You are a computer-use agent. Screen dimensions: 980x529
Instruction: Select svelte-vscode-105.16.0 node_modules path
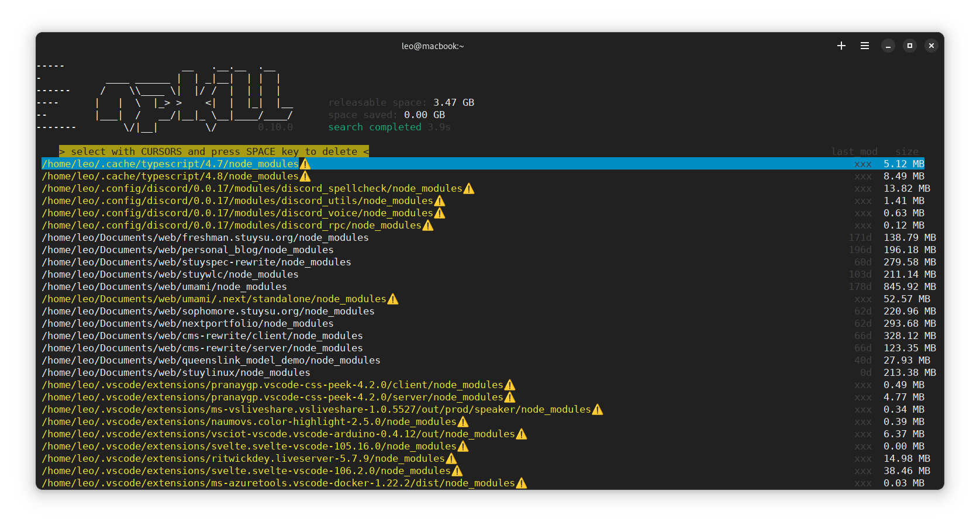(x=249, y=447)
